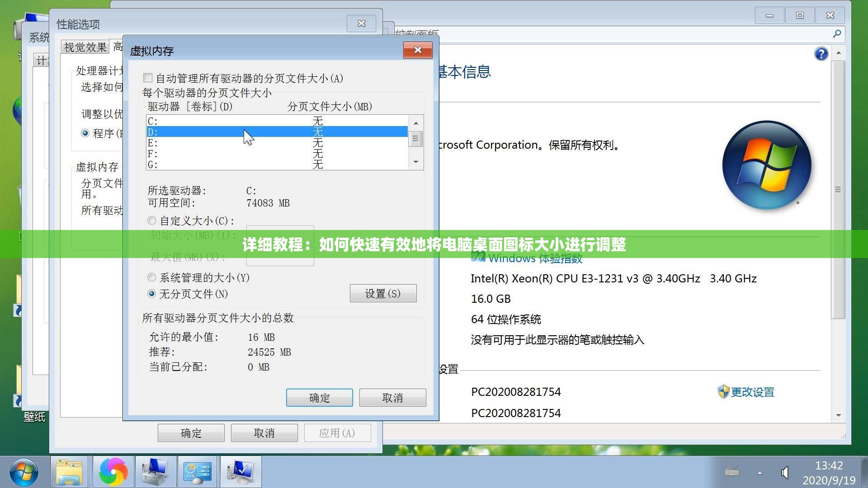The width and height of the screenshot is (868, 488).
Task: Click 确定 (OK) button to confirm
Action: [320, 398]
